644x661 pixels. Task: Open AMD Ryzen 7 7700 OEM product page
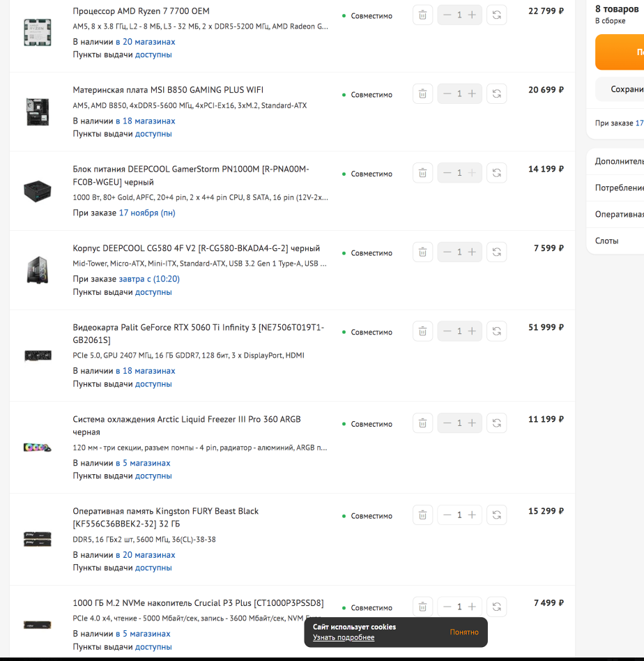click(x=141, y=11)
